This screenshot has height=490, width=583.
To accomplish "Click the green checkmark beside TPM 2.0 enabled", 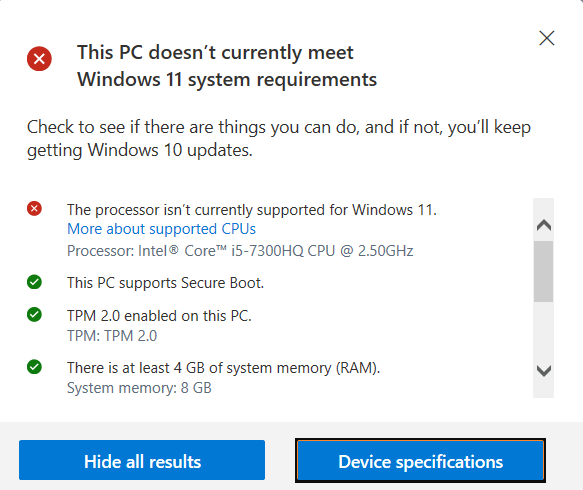I will (34, 315).
